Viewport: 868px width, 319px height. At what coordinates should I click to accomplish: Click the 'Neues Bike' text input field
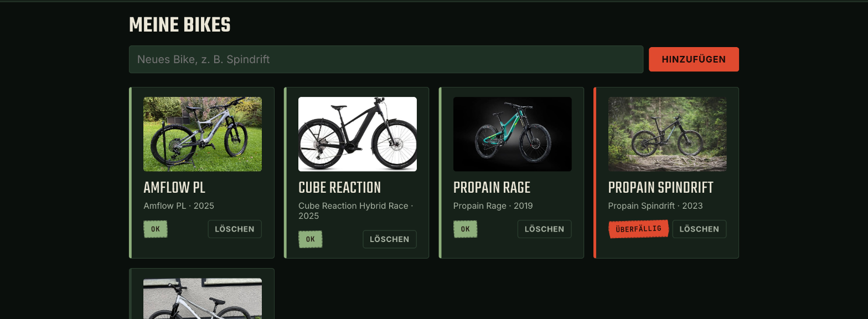(x=386, y=59)
